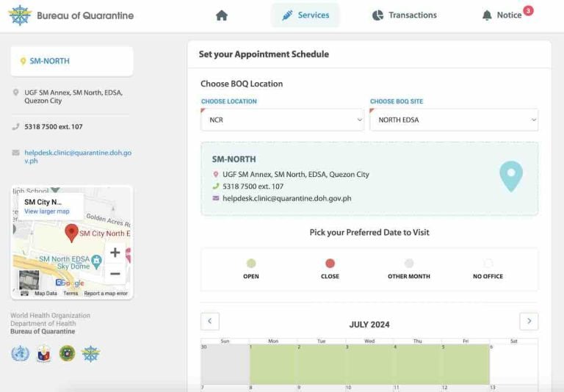Viewport: 564px width, 392px height.
Task: Open the Choose BOQ Site dropdown
Action: (x=453, y=120)
